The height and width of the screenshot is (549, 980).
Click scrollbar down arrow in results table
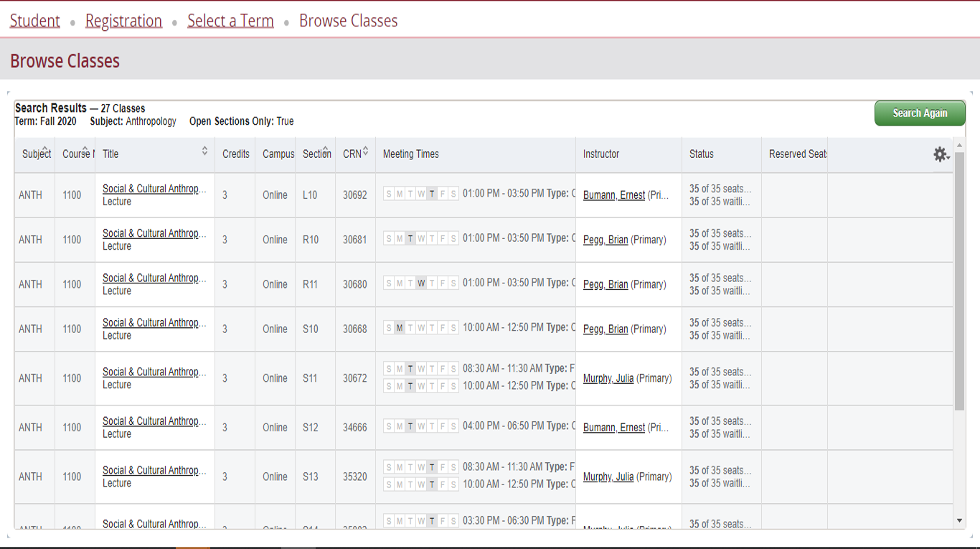click(959, 520)
